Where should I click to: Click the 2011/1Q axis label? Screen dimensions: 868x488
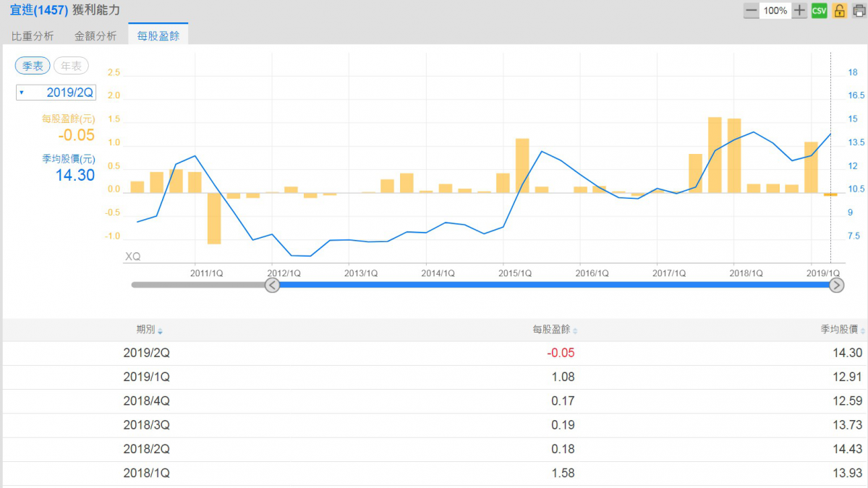tap(207, 273)
